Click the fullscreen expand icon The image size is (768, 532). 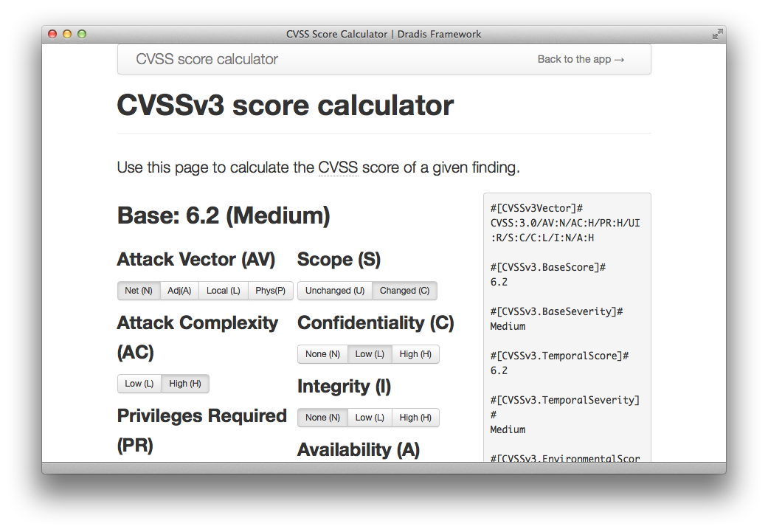[717, 33]
